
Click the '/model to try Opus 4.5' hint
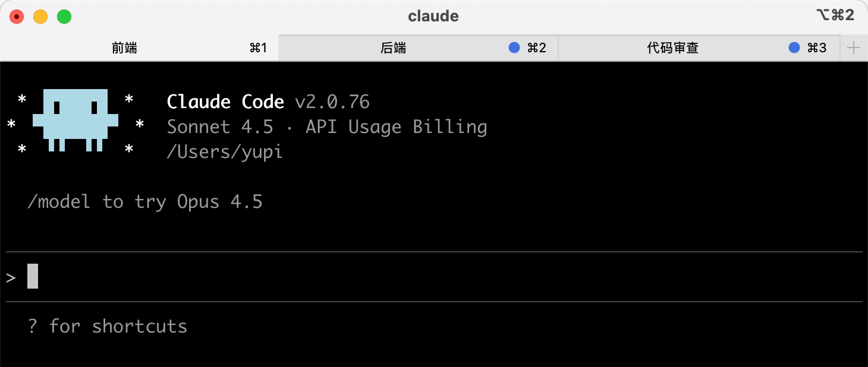tap(145, 202)
